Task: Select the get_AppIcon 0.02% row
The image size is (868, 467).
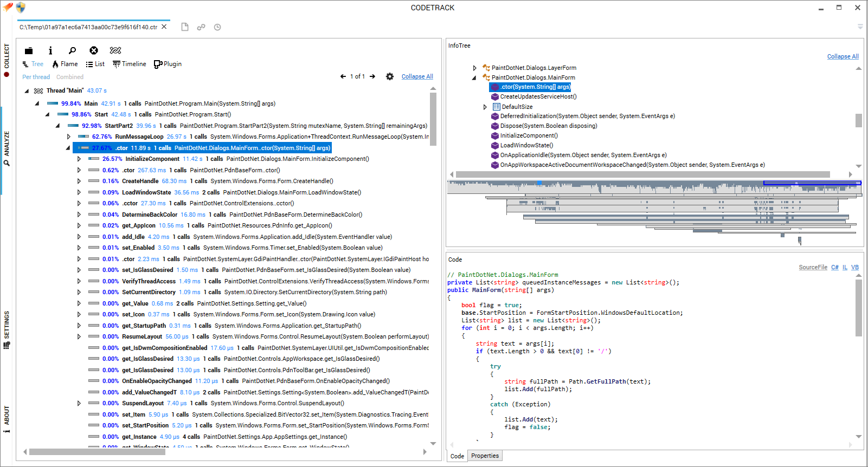Action: pyautogui.click(x=210, y=225)
